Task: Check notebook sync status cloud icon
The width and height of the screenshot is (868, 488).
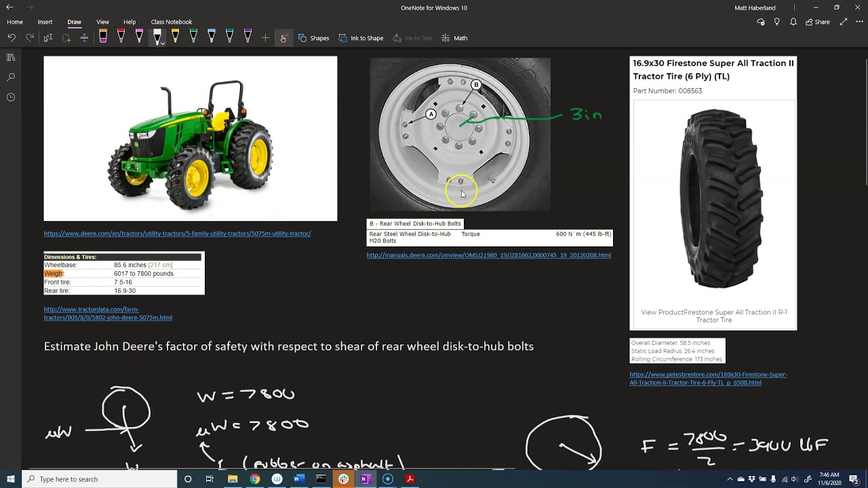Action: (x=761, y=22)
